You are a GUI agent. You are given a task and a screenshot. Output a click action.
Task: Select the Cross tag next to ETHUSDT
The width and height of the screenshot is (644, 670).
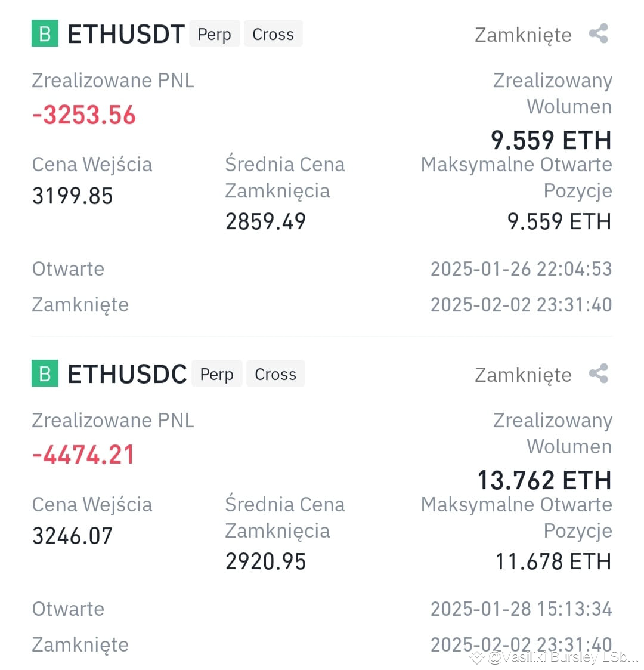point(273,34)
